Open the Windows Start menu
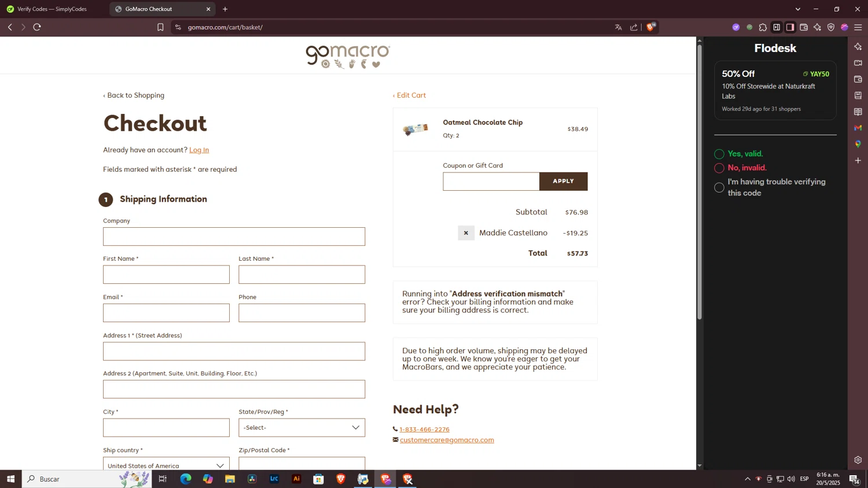The width and height of the screenshot is (868, 488). (10, 479)
